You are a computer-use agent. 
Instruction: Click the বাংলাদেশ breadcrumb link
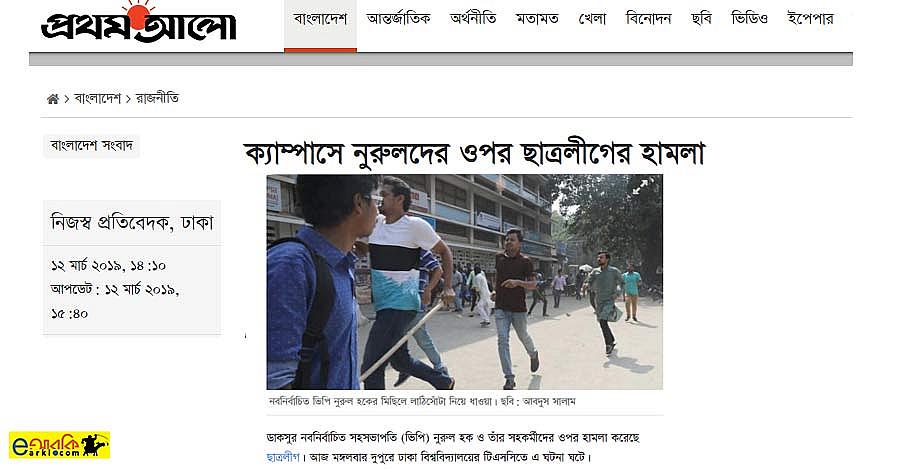point(98,99)
